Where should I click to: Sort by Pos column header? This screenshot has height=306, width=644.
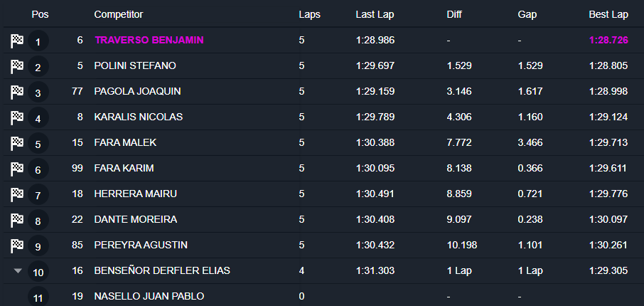click(40, 14)
